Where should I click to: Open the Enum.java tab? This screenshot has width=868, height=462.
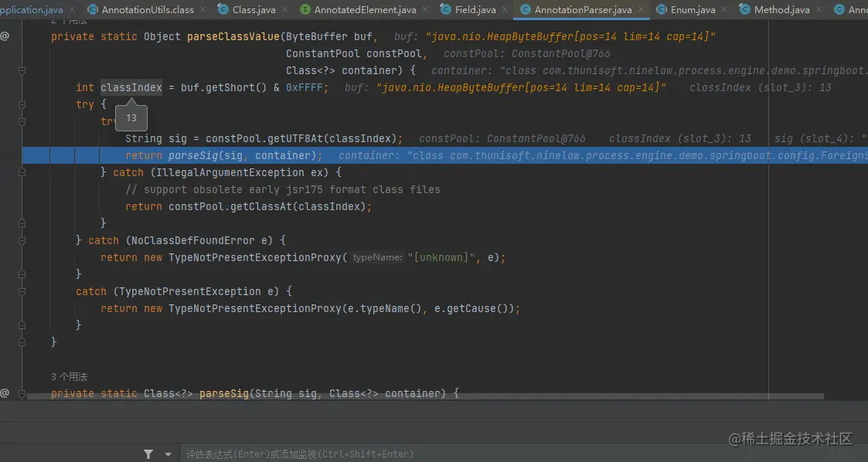coord(693,9)
